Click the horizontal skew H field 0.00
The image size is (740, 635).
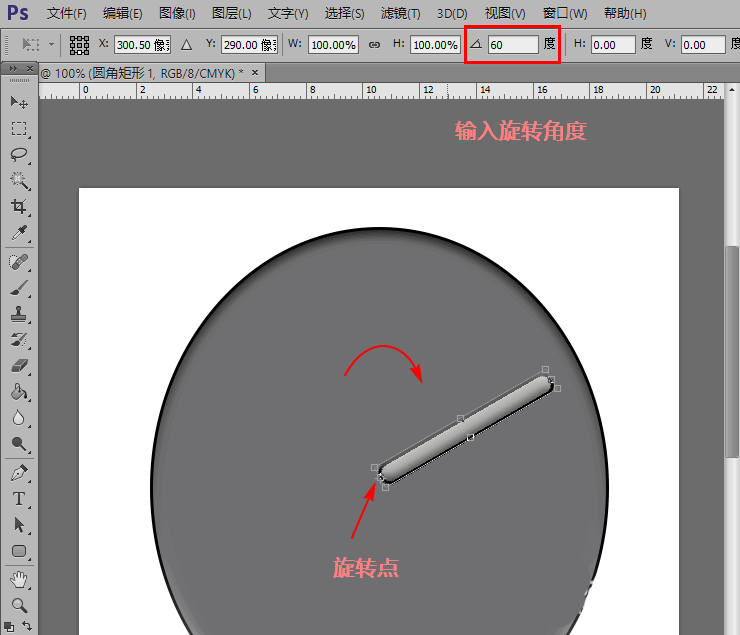pyautogui.click(x=613, y=45)
